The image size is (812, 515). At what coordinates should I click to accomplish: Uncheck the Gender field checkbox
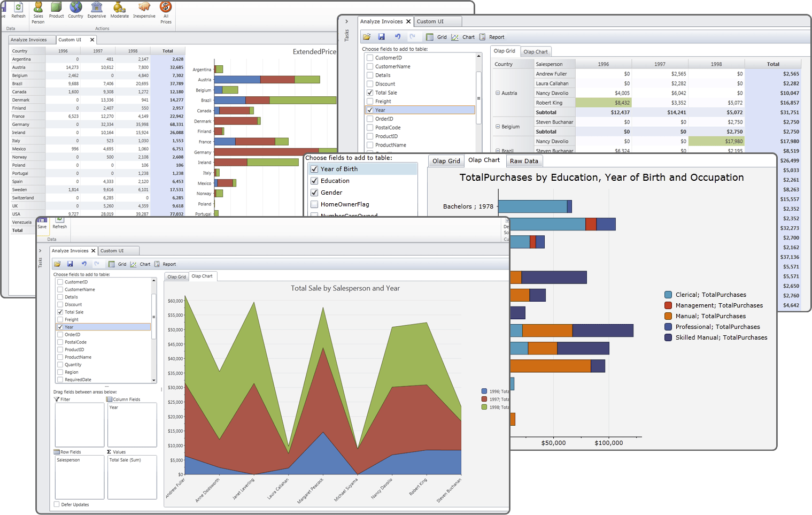tap(314, 193)
